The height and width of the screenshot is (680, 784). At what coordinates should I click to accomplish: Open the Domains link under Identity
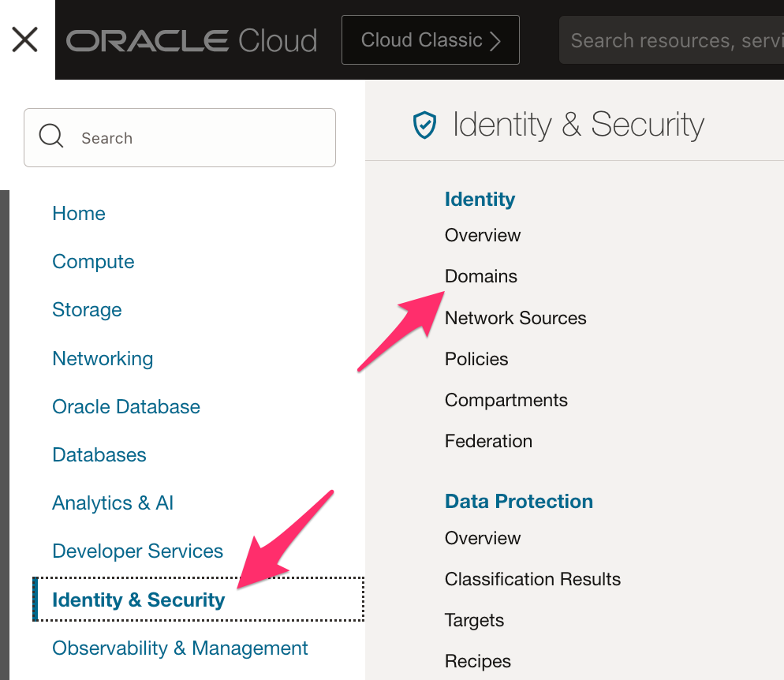[481, 277]
